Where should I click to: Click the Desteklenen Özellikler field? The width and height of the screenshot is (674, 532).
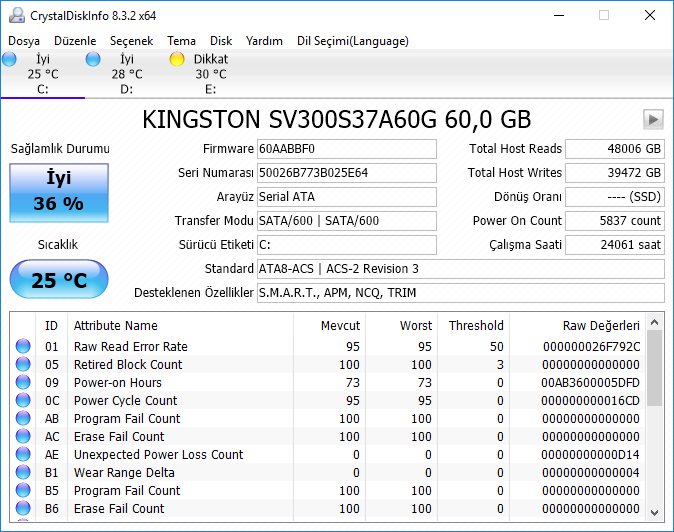click(461, 293)
